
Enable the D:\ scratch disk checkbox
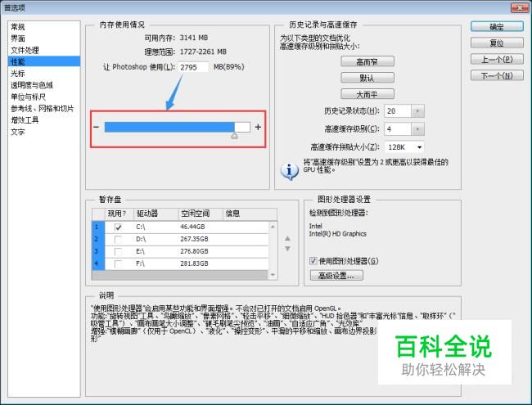118,239
